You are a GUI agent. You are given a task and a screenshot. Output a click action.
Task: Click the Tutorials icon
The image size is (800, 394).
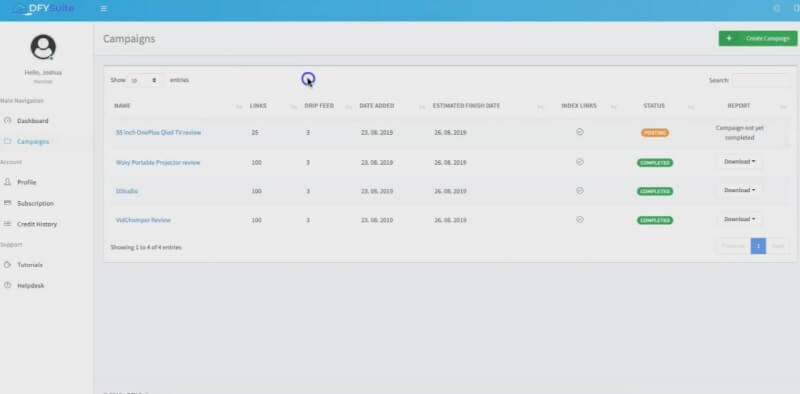pos(7,264)
